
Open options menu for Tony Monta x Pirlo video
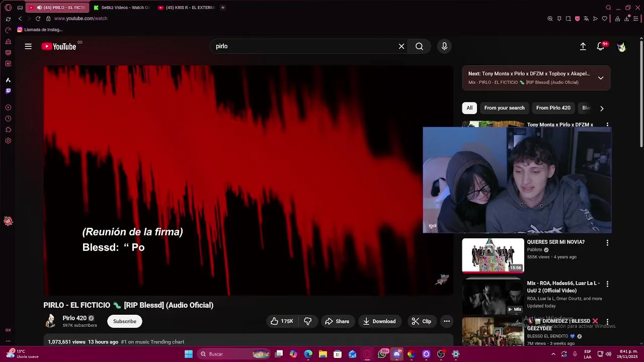coord(607,124)
